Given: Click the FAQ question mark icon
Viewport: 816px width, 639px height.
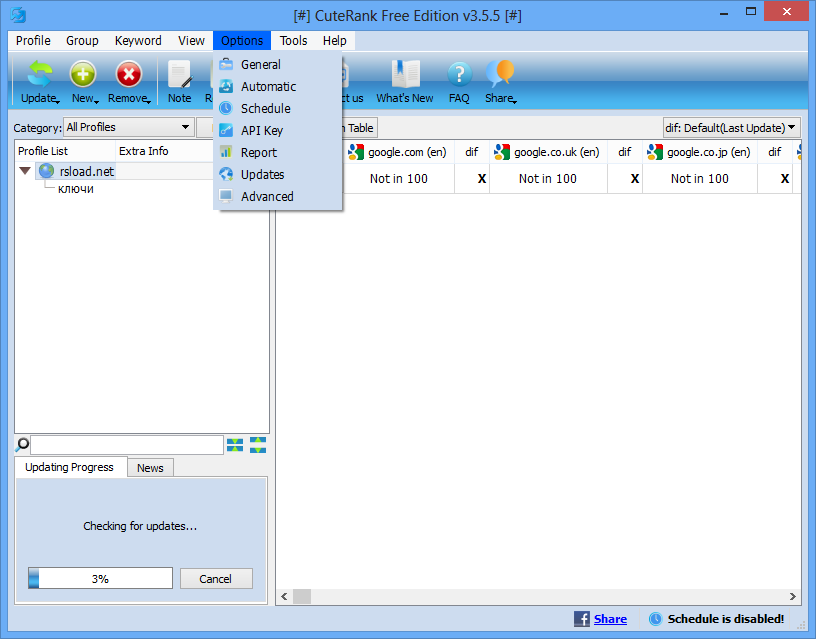Looking at the screenshot, I should (459, 74).
